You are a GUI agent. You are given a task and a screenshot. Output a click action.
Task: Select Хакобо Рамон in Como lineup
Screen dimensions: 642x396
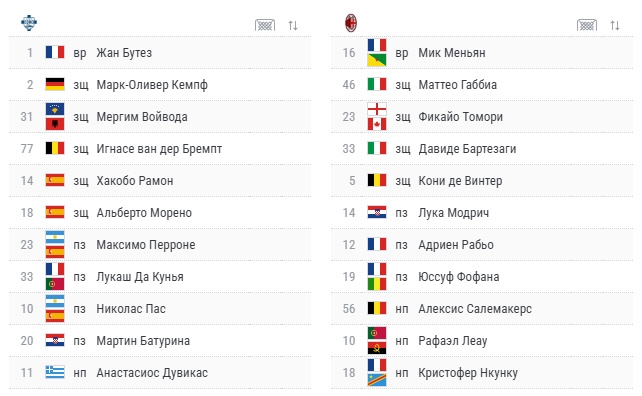pyautogui.click(x=135, y=181)
